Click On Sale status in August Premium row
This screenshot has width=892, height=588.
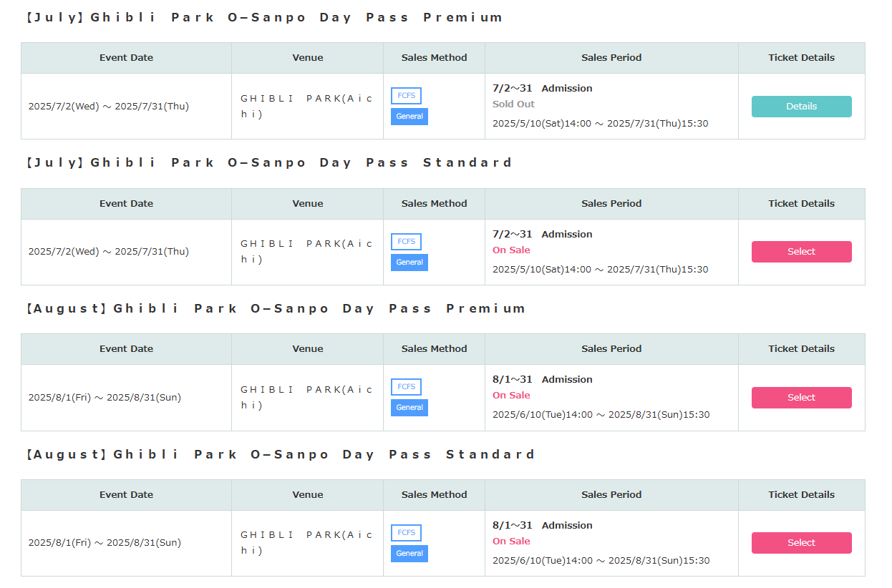(511, 396)
